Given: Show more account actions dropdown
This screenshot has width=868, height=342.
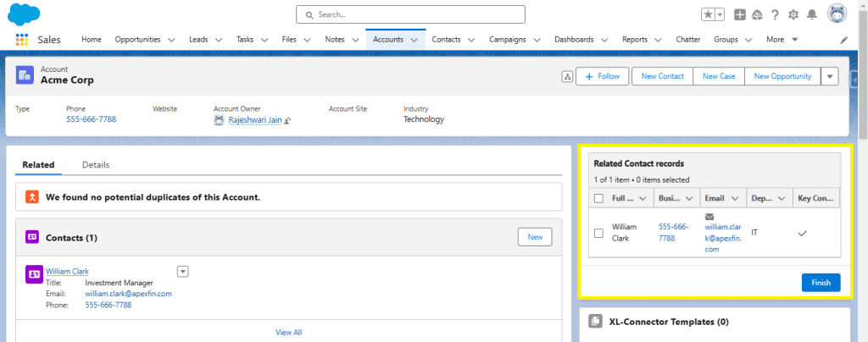Looking at the screenshot, I should [x=829, y=77].
